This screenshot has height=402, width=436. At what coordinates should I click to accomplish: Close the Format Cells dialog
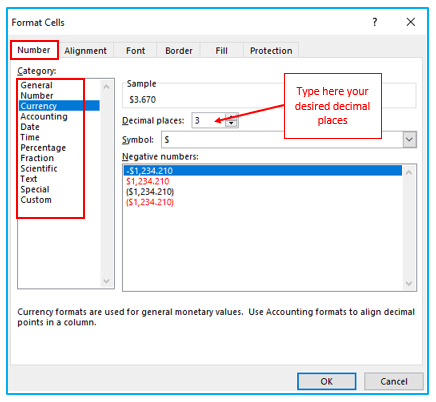[x=411, y=22]
